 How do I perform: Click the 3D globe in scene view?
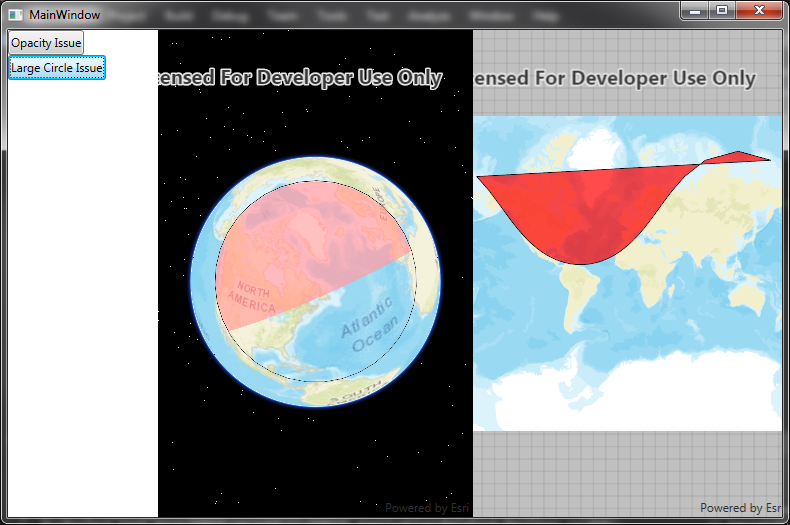315,282
